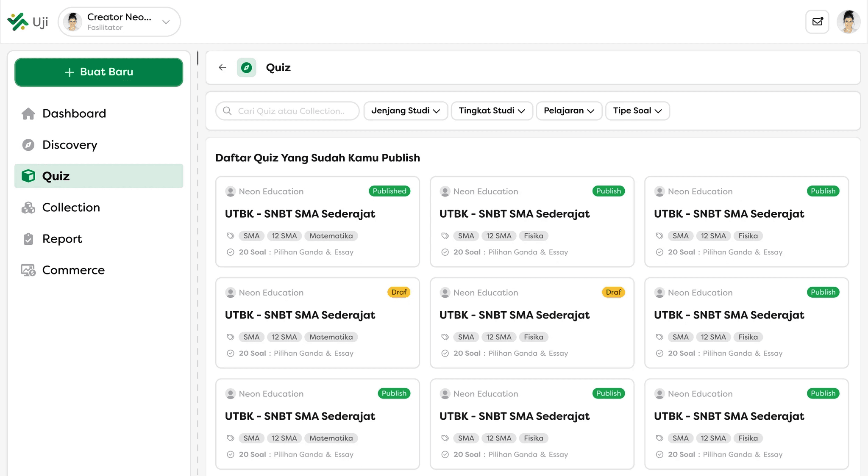The width and height of the screenshot is (868, 476).
Task: Click the green compass Quiz header icon
Action: (246, 67)
